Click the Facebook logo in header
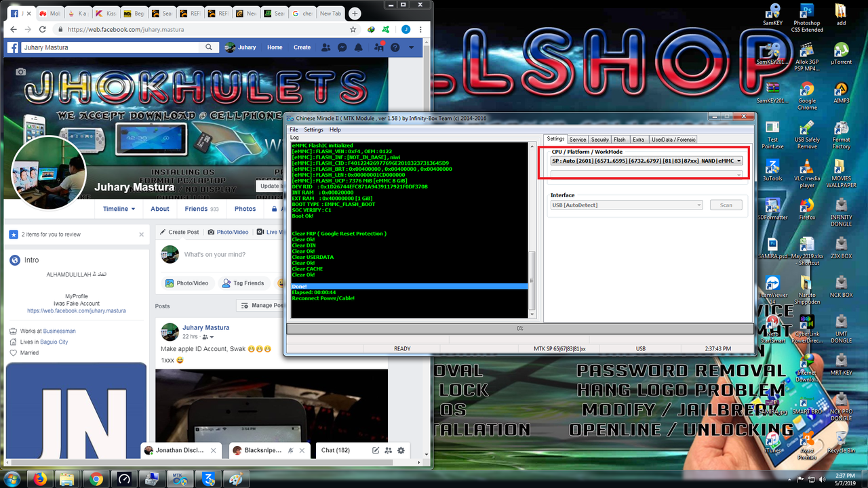Viewport: 868px width, 488px height. tap(13, 47)
